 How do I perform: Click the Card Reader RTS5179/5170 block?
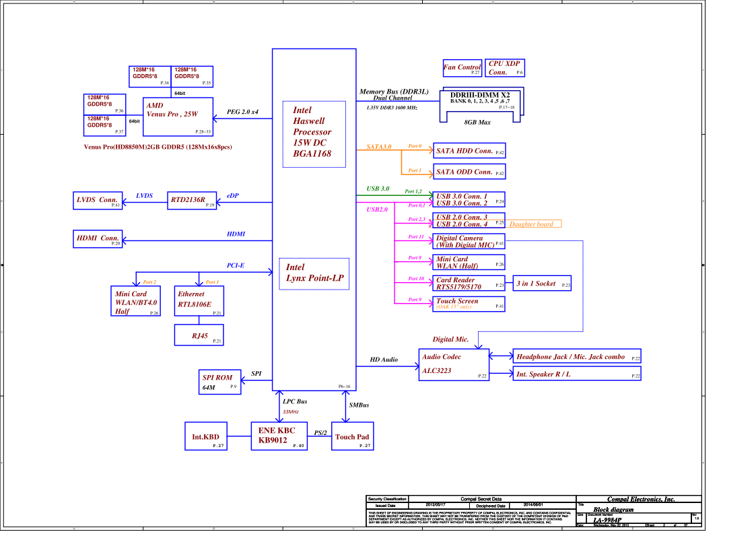pos(469,283)
